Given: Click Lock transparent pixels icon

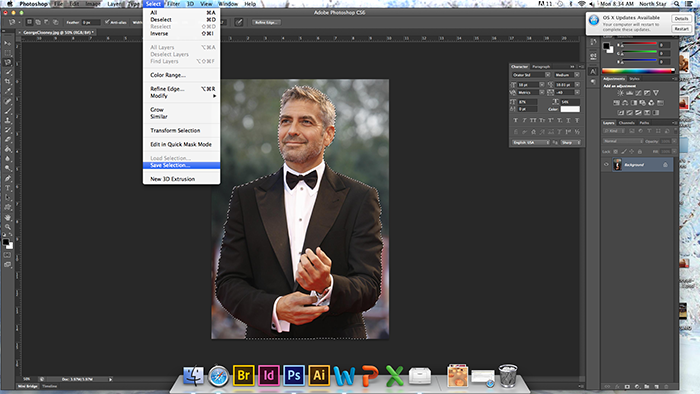Looking at the screenshot, I should click(x=616, y=152).
